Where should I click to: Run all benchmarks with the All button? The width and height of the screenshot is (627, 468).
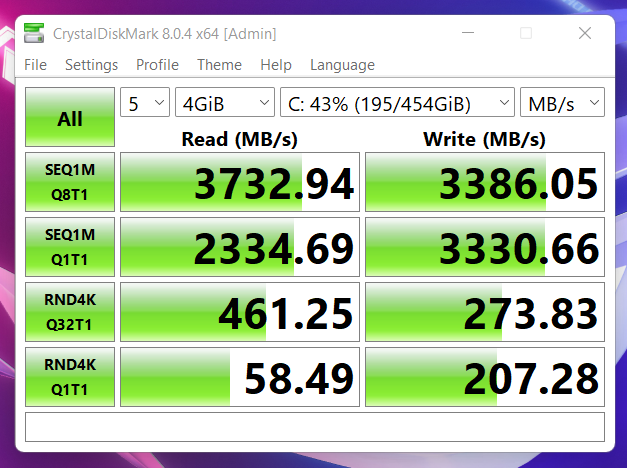[x=70, y=119]
